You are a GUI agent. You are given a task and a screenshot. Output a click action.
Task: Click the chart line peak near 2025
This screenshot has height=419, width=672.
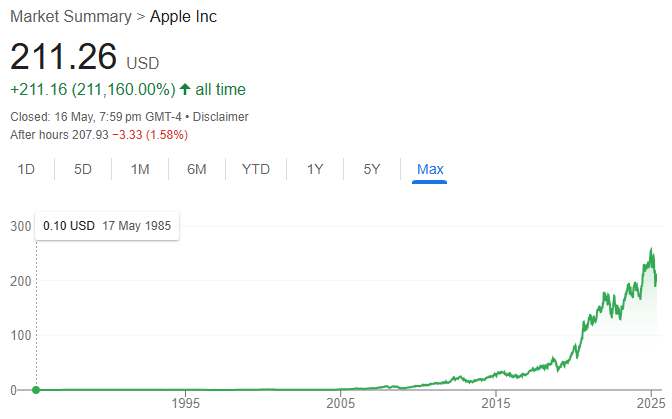[651, 248]
